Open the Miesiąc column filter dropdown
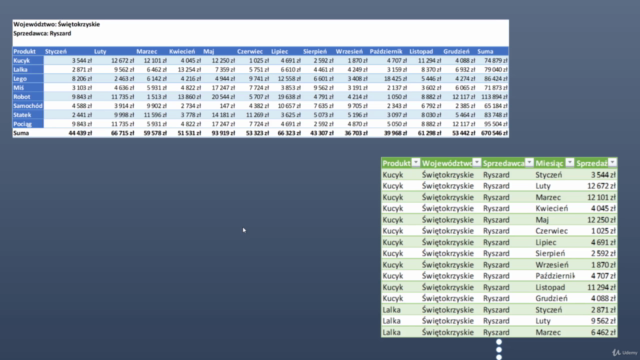 tap(569, 162)
